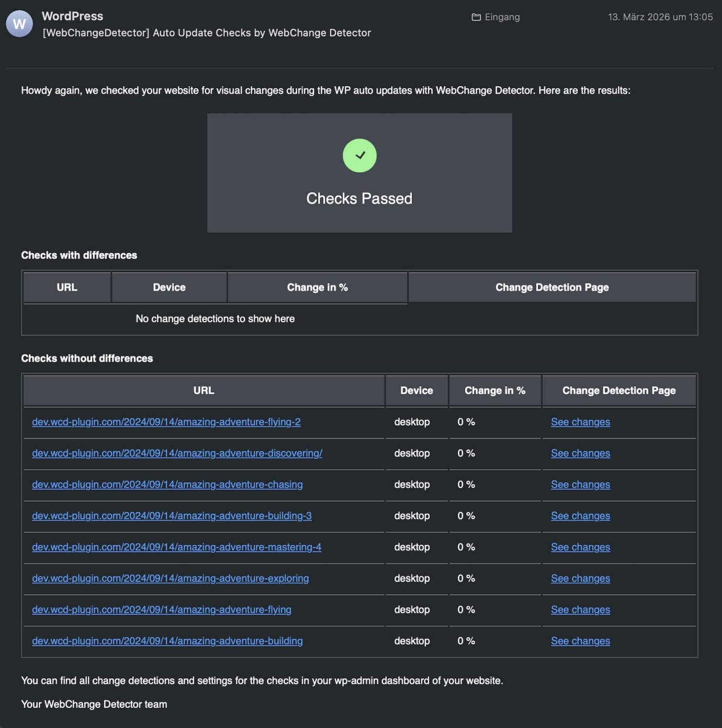Screen dimensions: 722x728
Task: Click the WordPress sender avatar icon
Action: (19, 23)
